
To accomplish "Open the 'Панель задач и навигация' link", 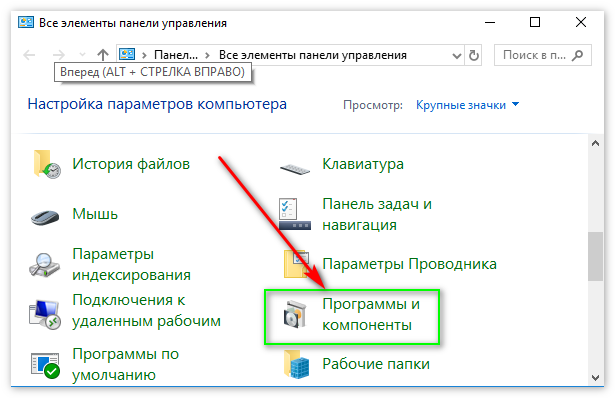I will pyautogui.click(x=377, y=214).
